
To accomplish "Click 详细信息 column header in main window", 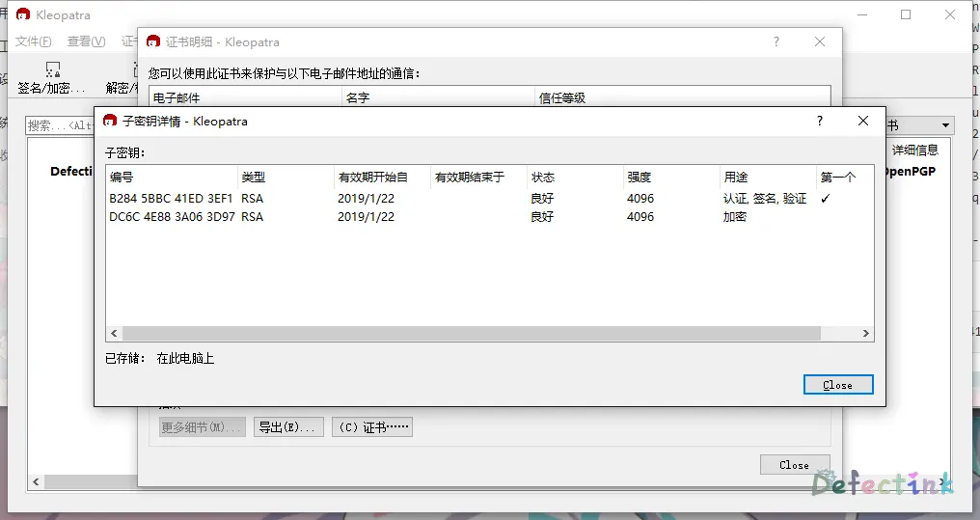I will tap(915, 150).
